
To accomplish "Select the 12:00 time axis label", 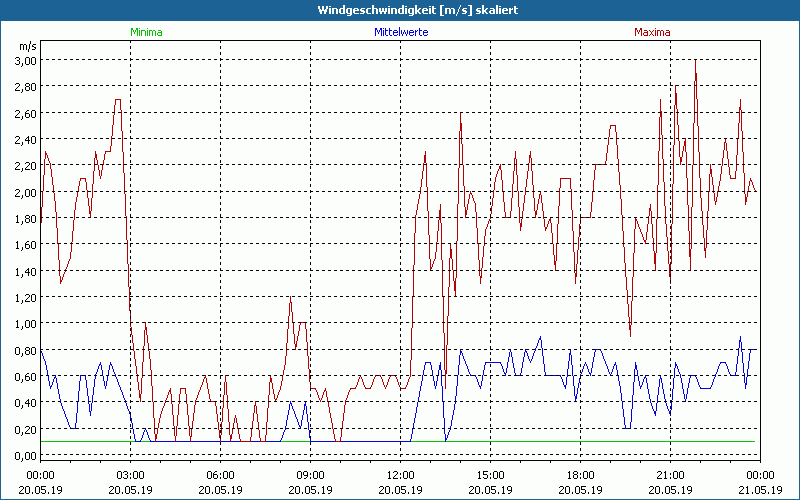I will [400, 475].
